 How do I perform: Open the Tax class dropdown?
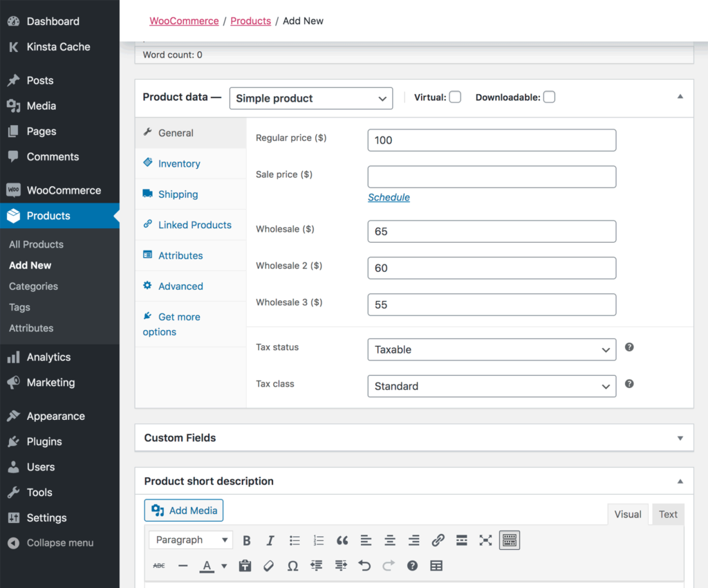click(492, 386)
